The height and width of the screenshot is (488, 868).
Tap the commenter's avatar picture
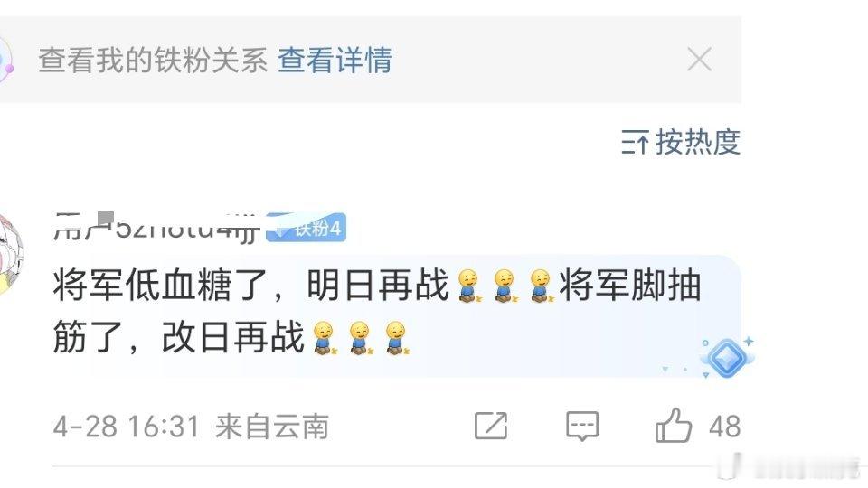point(10,253)
